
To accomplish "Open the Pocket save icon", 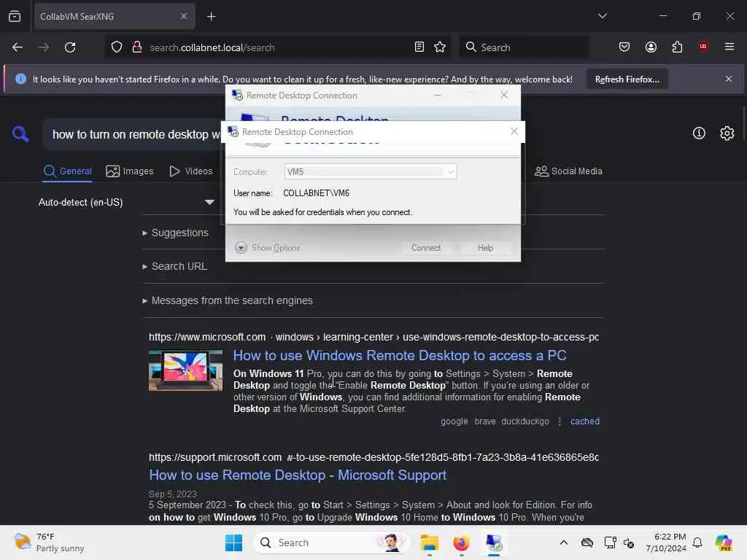I will coord(624,47).
